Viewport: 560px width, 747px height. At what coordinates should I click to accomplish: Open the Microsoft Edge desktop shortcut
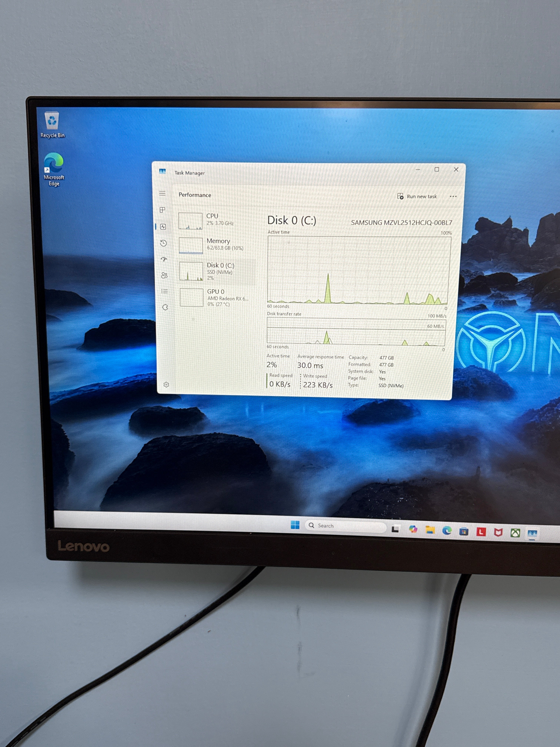tap(54, 170)
